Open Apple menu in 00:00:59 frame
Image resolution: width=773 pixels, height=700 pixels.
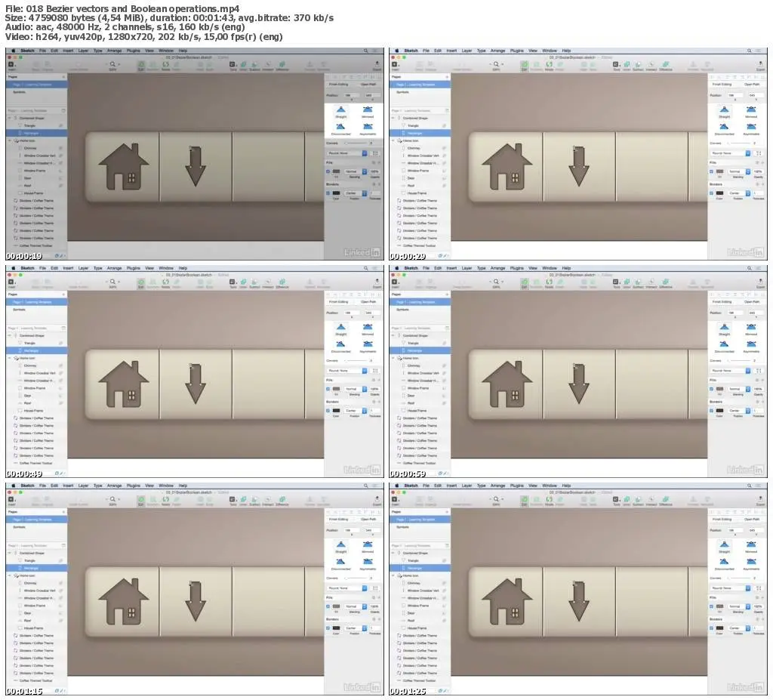click(397, 268)
